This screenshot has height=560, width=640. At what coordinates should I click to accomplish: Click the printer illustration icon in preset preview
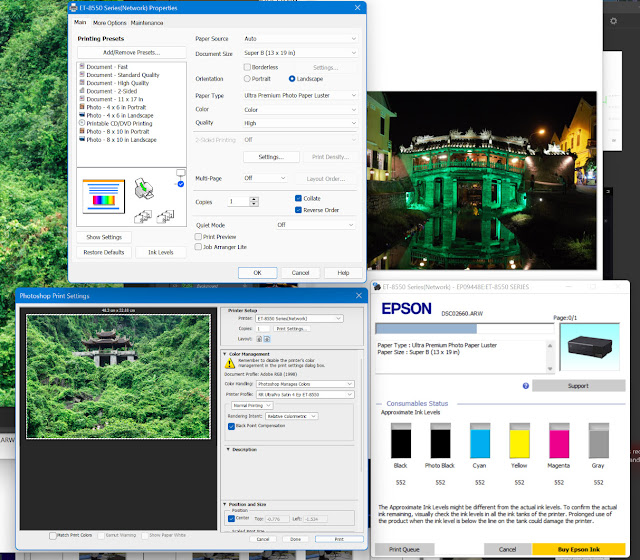tap(144, 189)
